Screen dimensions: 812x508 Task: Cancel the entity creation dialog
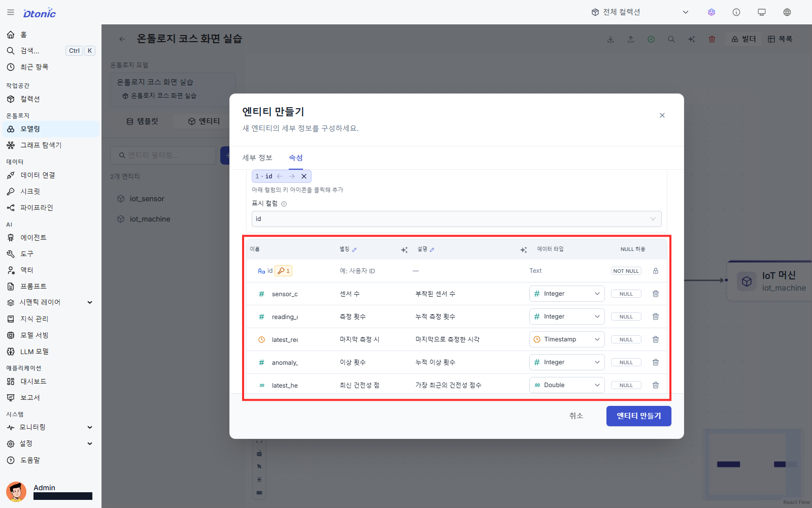(x=576, y=416)
